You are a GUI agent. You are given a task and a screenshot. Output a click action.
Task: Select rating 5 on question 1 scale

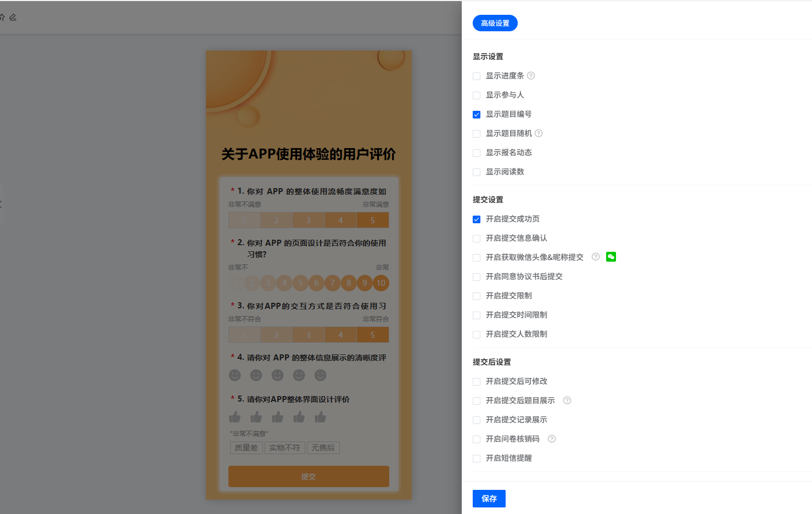point(372,221)
